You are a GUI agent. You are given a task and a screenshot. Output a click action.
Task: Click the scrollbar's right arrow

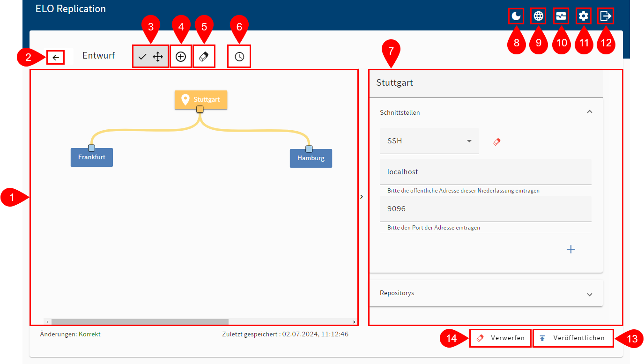(x=354, y=322)
